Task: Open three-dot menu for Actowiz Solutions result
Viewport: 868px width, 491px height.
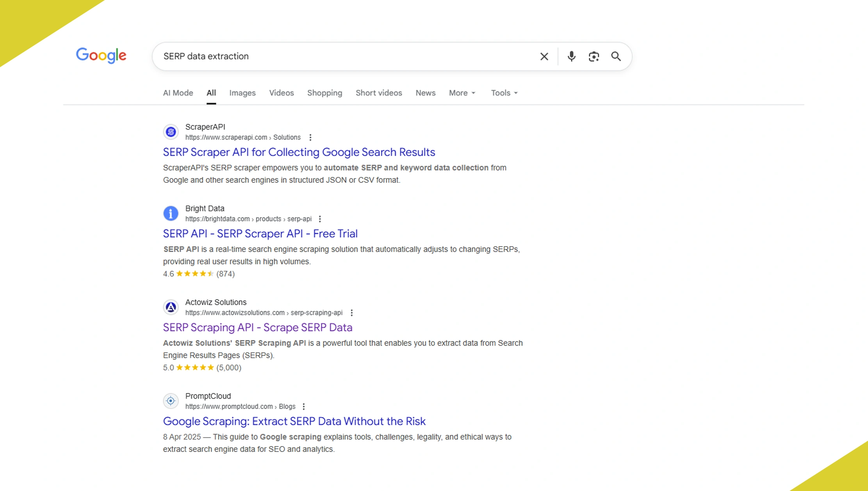Action: pyautogui.click(x=351, y=313)
